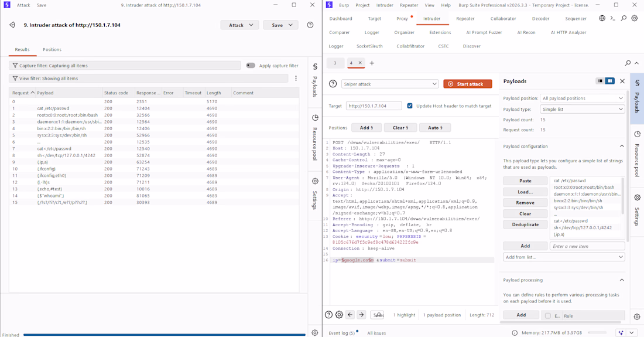The image size is (644, 337).
Task: Click Deduplicate payload list button
Action: pos(525,224)
